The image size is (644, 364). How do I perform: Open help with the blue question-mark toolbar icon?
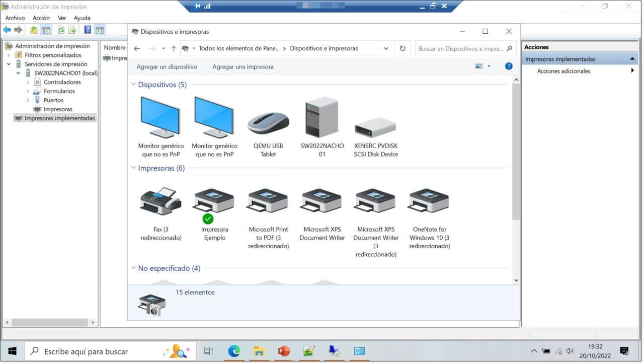pyautogui.click(x=88, y=30)
